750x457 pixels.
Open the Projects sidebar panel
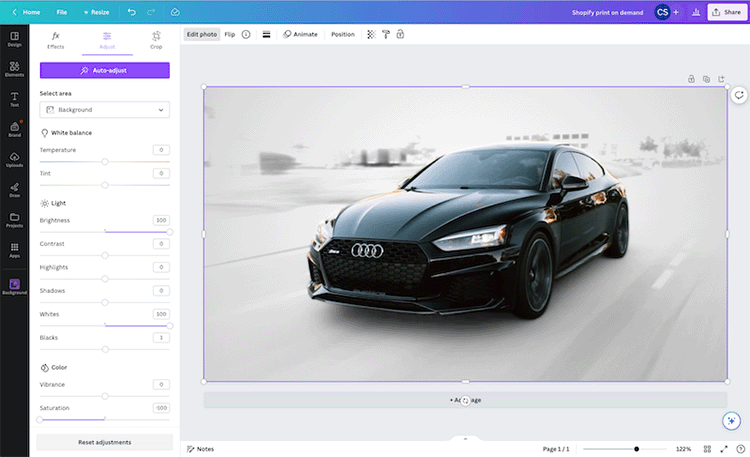(x=14, y=220)
